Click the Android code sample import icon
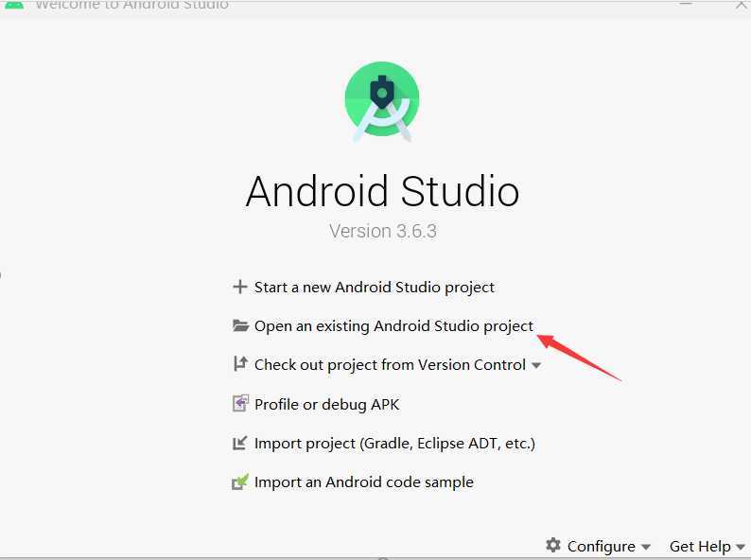This screenshot has height=560, width=751. (240, 481)
